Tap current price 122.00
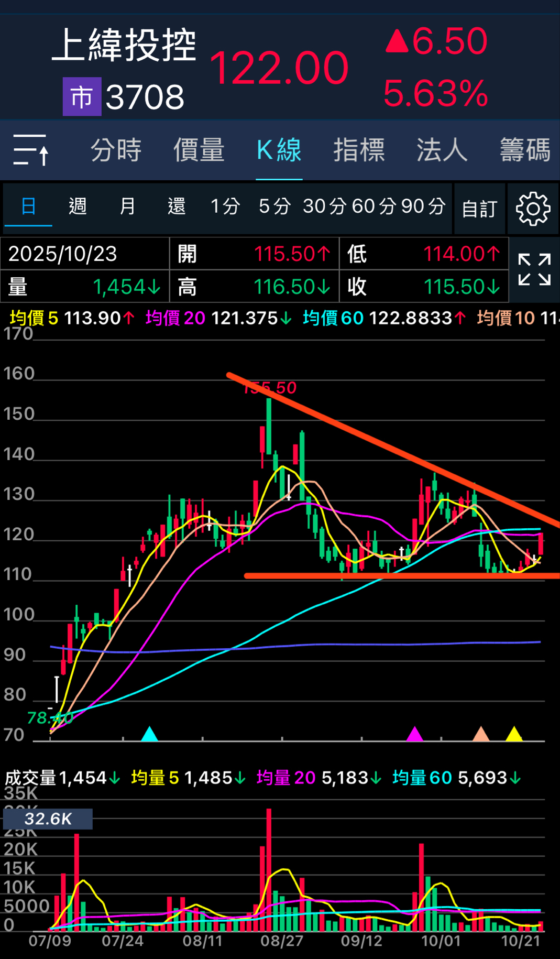The height and width of the screenshot is (959, 560). pos(279,68)
